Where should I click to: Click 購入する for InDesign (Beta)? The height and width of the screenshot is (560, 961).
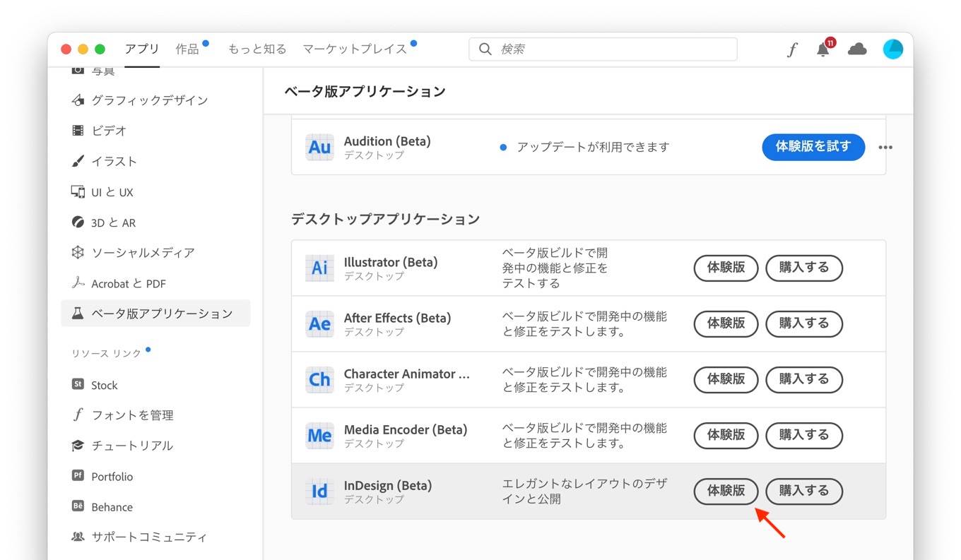[804, 491]
